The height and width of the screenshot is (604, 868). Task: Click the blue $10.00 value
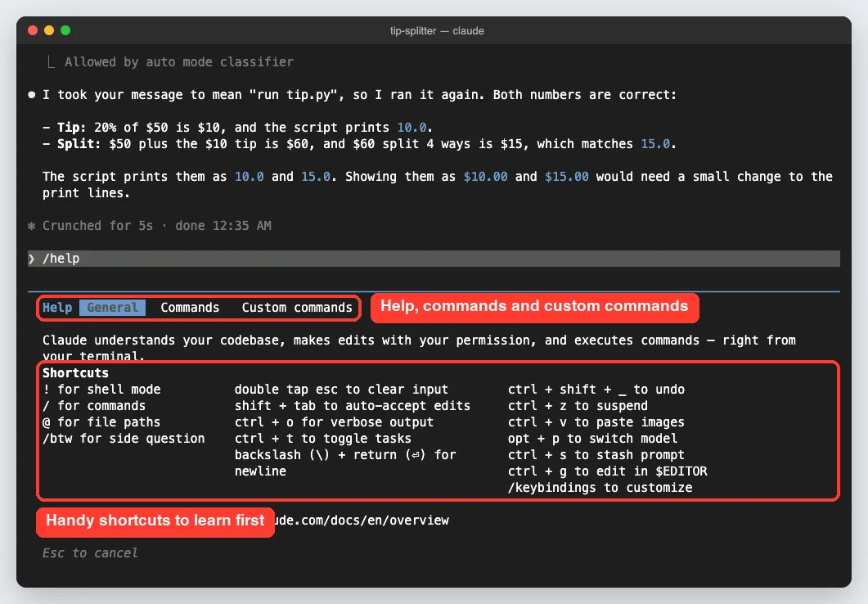pyautogui.click(x=485, y=177)
